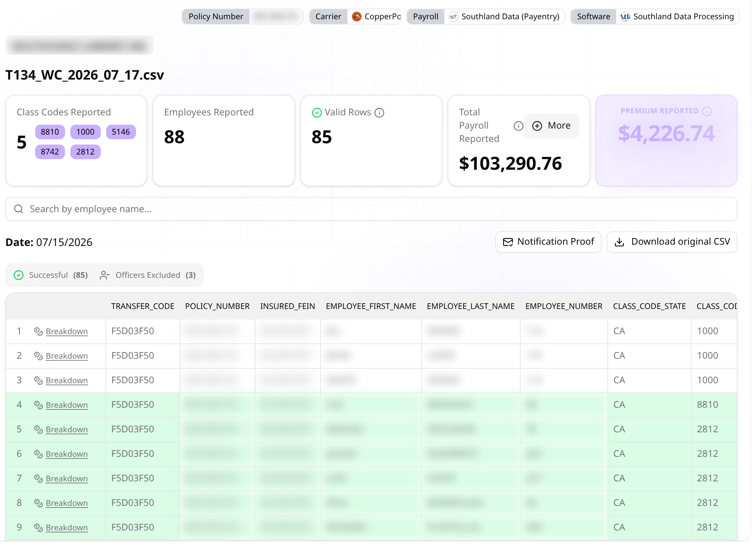Viewport: 756px width, 547px height.
Task: Expand More payroll details
Action: pos(551,126)
